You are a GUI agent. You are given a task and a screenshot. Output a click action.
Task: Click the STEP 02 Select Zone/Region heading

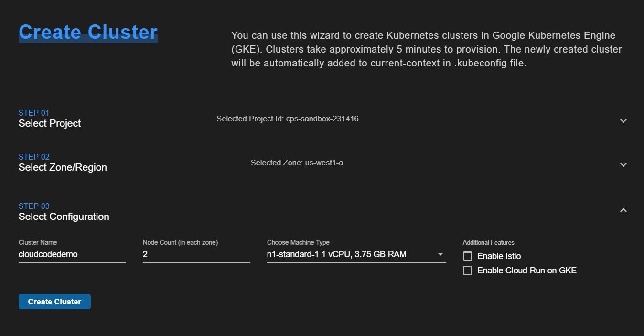click(x=63, y=163)
